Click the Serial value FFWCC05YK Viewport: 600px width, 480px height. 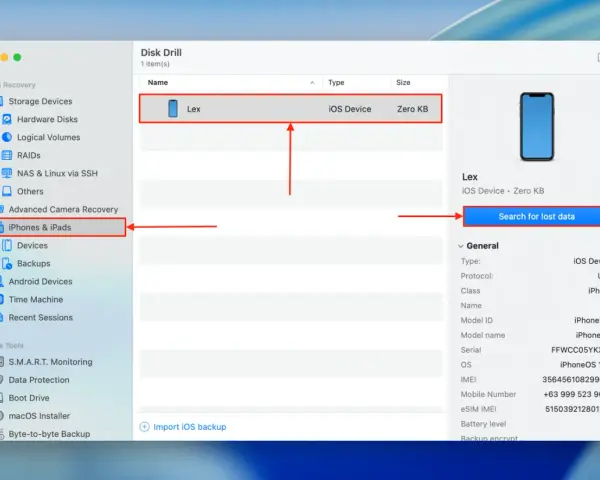(576, 350)
